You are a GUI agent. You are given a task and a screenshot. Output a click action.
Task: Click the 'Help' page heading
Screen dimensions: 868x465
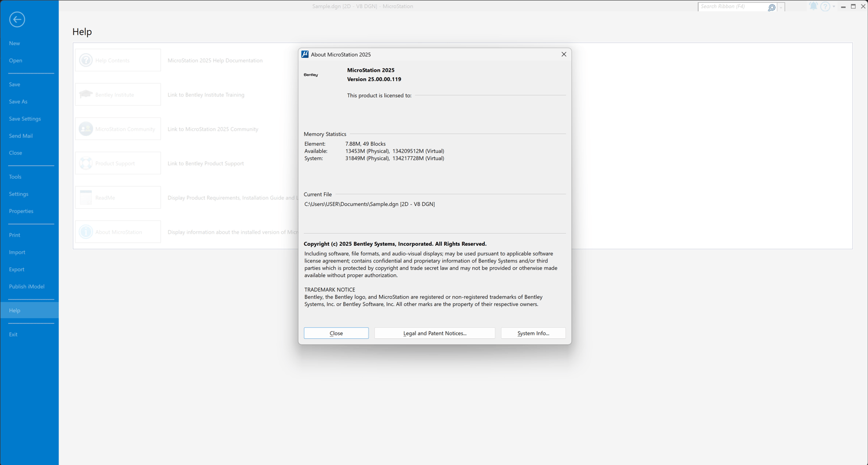point(82,32)
